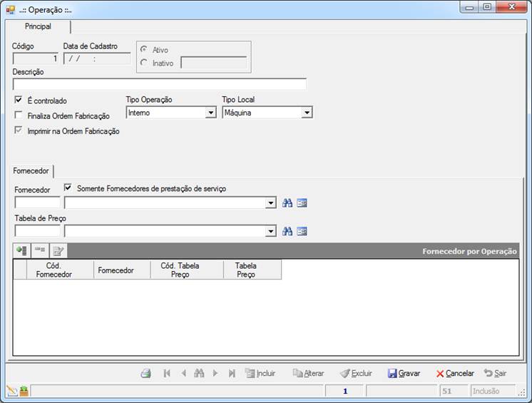Click status bar value 51
Viewport: 532px width, 403px height.
[447, 391]
